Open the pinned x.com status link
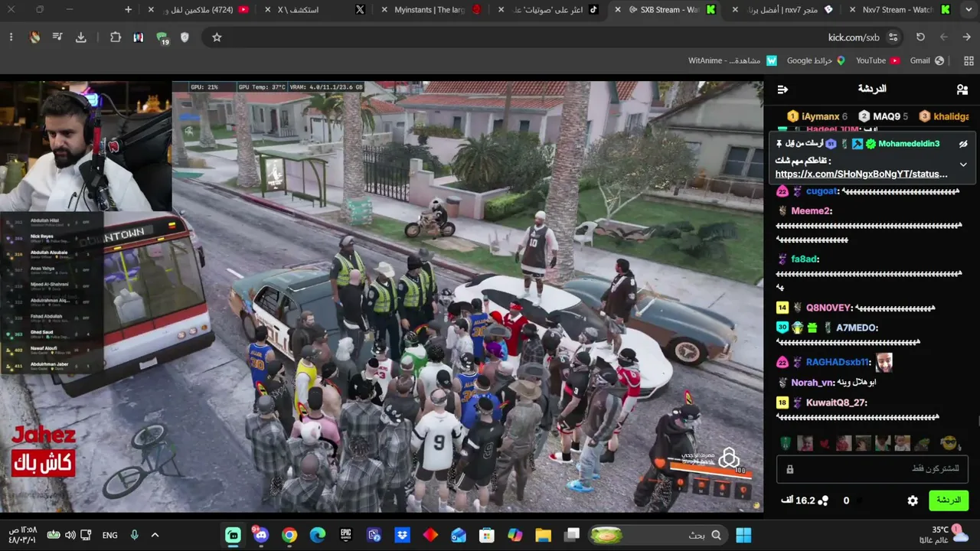 click(x=861, y=174)
